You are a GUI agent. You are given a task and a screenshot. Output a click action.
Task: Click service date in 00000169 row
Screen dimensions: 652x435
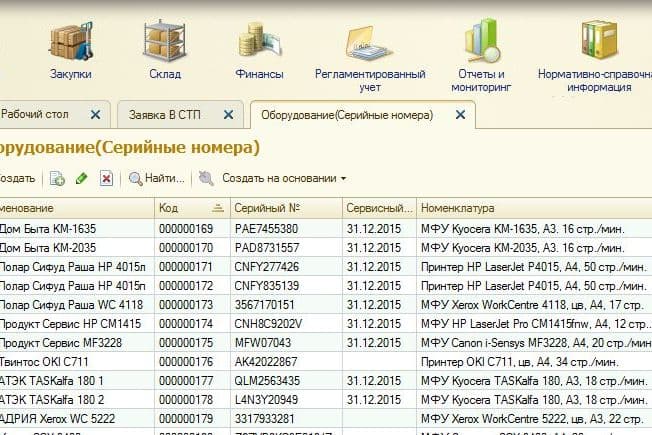point(374,229)
